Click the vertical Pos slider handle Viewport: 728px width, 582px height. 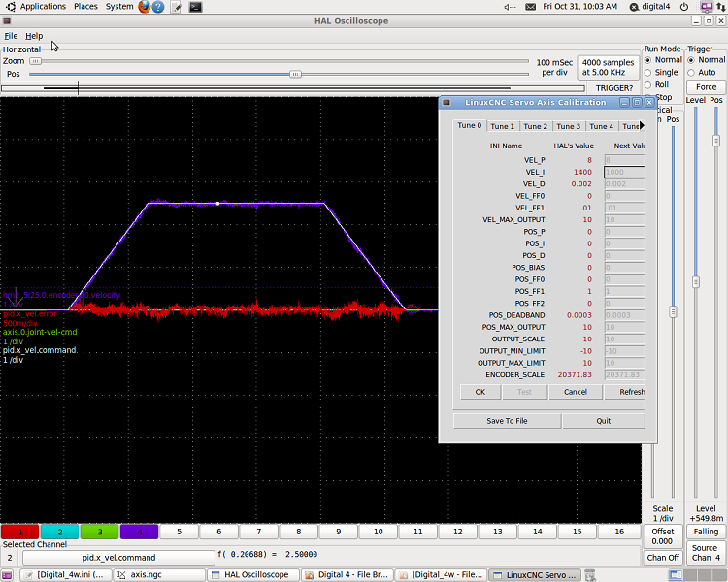(674, 312)
